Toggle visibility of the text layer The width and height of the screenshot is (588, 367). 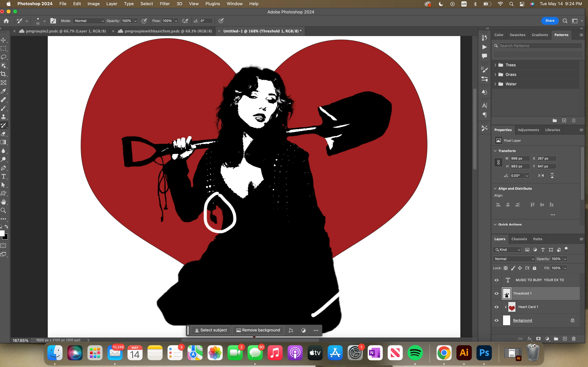pos(496,280)
